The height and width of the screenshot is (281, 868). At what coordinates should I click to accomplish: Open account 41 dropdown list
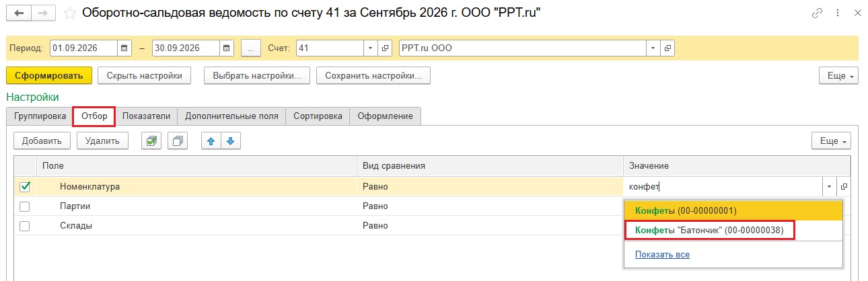point(371,48)
